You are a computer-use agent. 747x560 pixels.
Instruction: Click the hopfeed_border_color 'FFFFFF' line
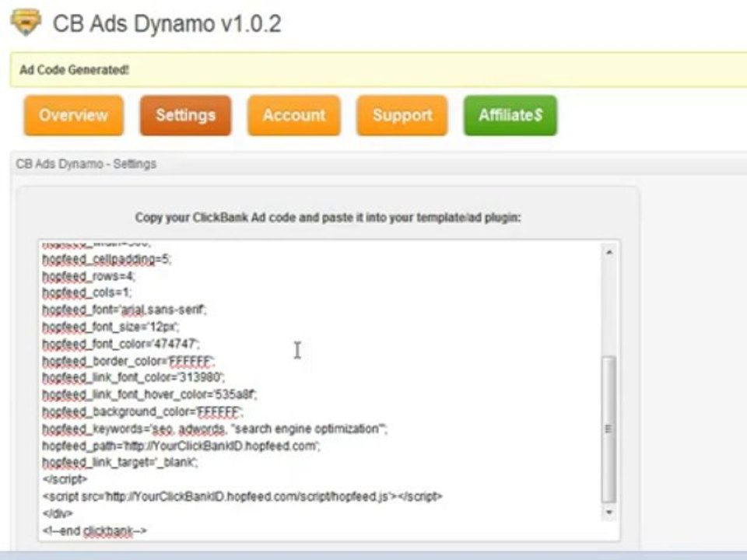click(x=128, y=362)
